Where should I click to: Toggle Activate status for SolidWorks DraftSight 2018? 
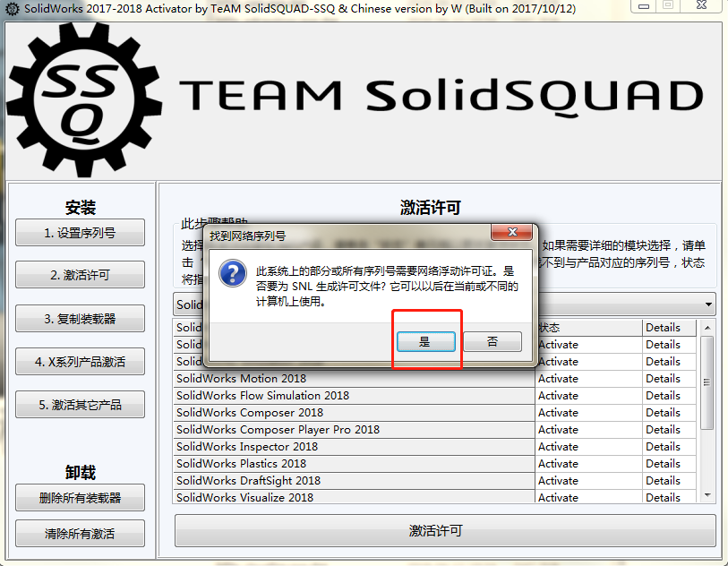588,481
